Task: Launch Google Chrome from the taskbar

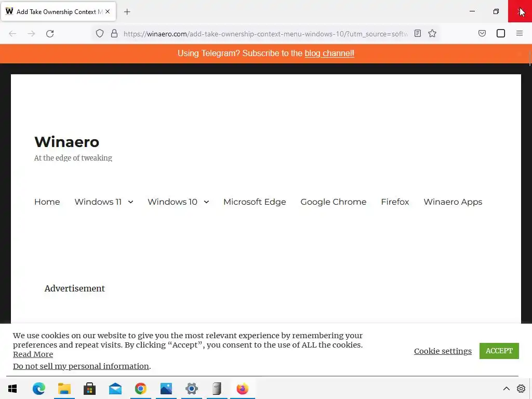Action: click(140, 389)
